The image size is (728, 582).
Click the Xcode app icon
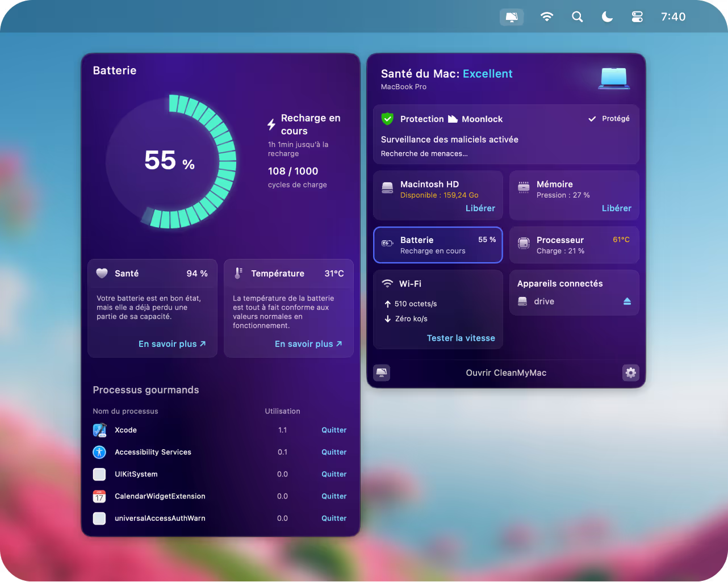(99, 430)
